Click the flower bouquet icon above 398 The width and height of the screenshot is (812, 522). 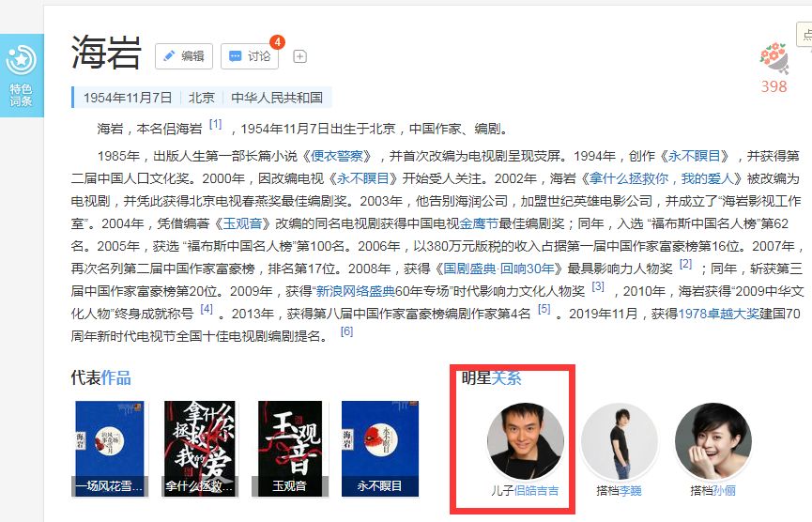[774, 58]
